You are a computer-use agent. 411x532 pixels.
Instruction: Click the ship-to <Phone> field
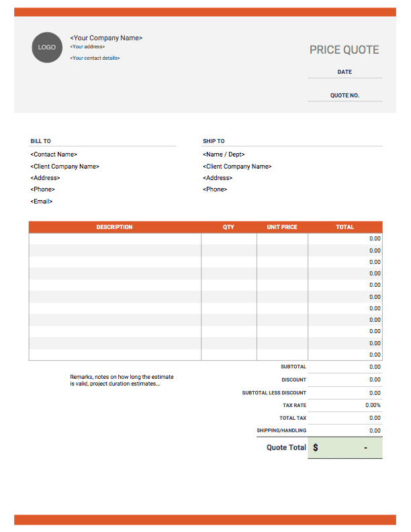pos(215,189)
